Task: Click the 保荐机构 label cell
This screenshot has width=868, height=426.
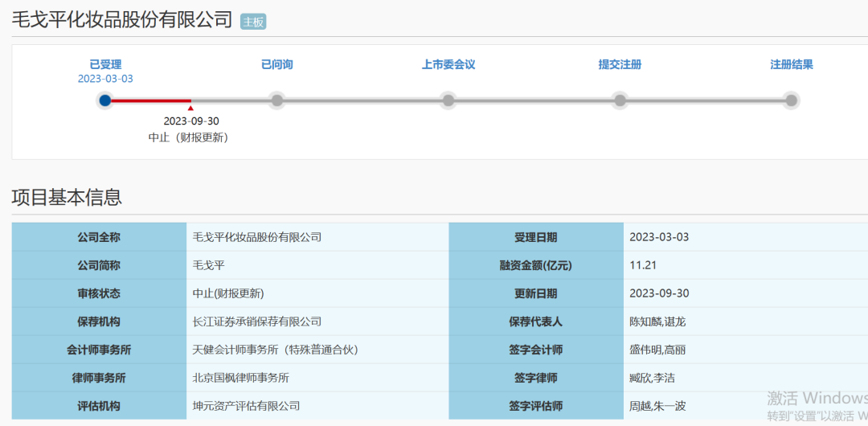Action: click(99, 322)
